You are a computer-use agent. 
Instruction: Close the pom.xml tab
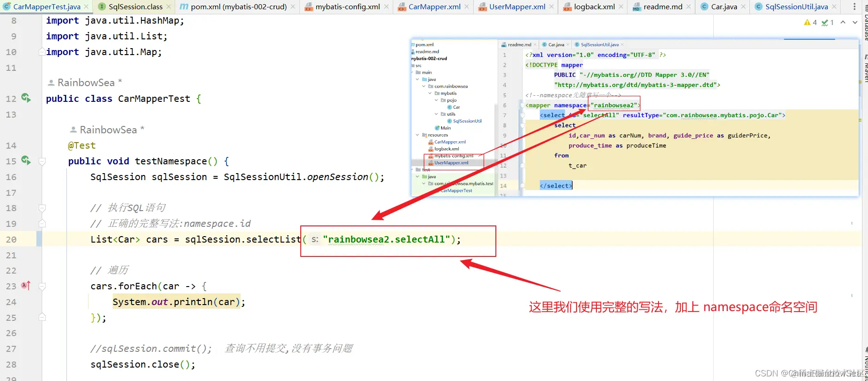293,6
